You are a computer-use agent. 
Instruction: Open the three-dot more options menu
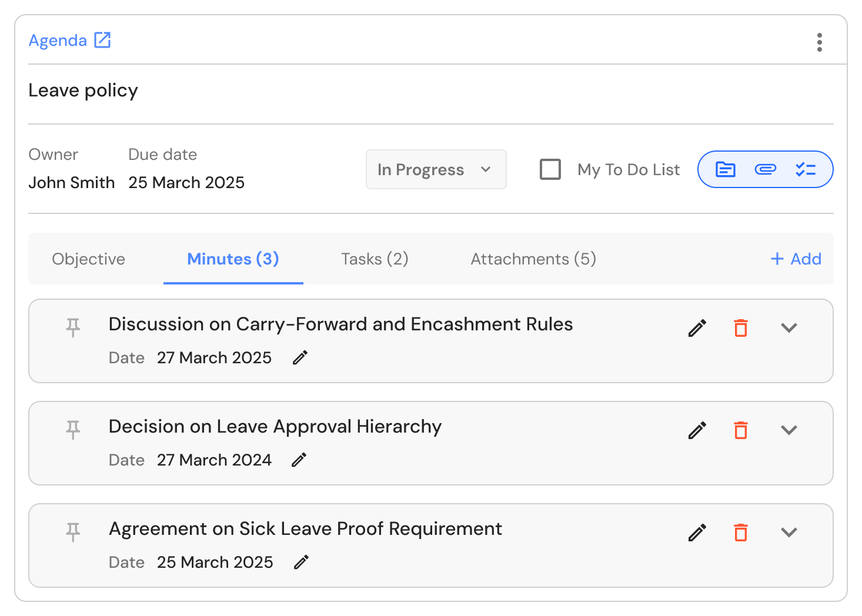[x=819, y=42]
